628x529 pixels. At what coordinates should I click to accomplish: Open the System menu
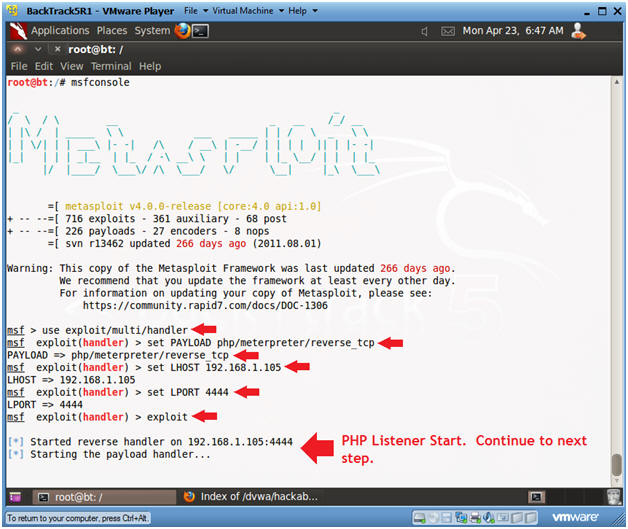[x=152, y=31]
